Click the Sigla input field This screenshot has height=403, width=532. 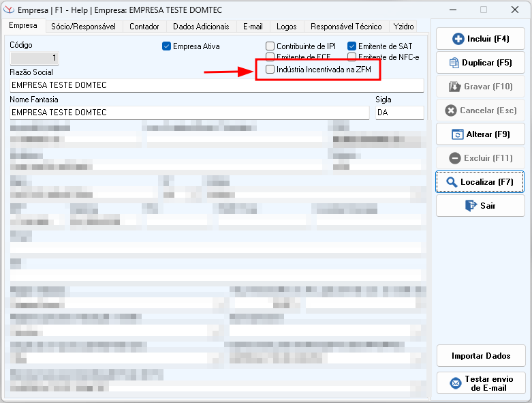click(399, 113)
